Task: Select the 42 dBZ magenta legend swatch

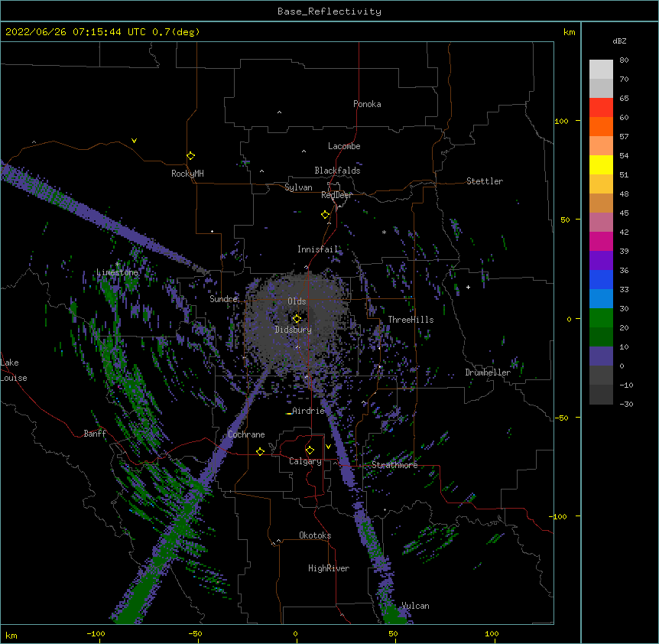Action: click(601, 241)
